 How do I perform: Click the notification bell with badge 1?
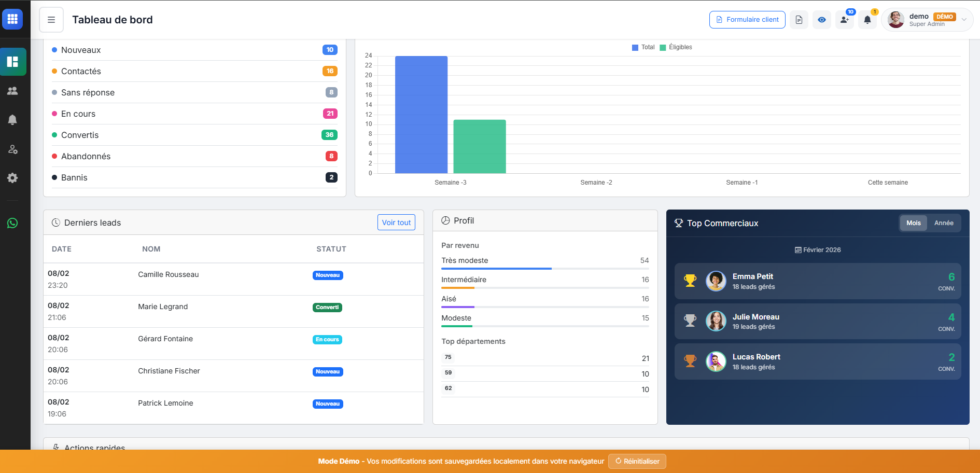867,19
